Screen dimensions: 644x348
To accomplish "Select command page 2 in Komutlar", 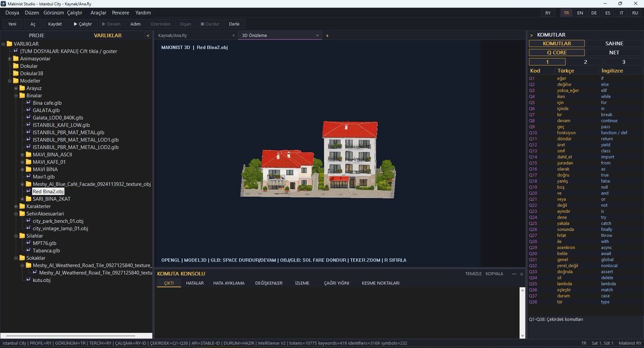I will (586, 62).
